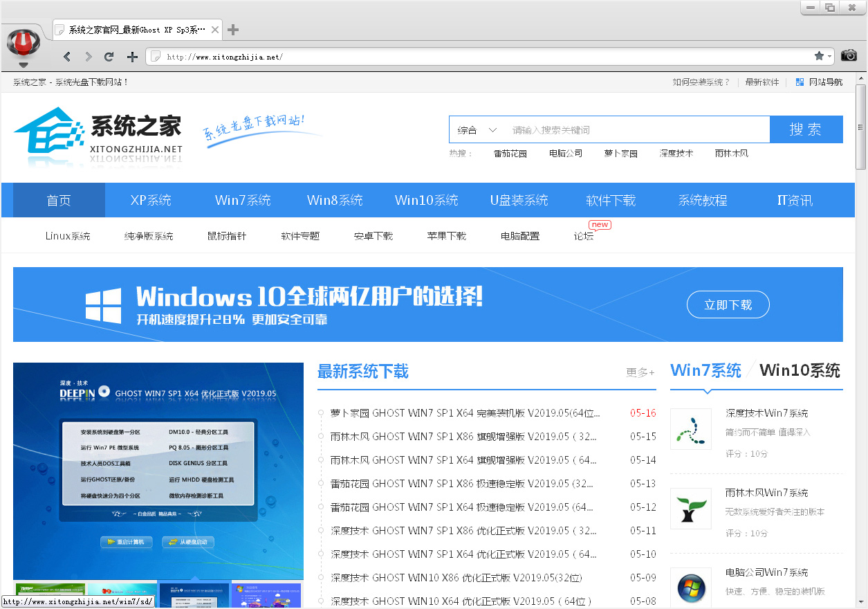Click the 立即下载 download button
868x609 pixels.
[728, 304]
